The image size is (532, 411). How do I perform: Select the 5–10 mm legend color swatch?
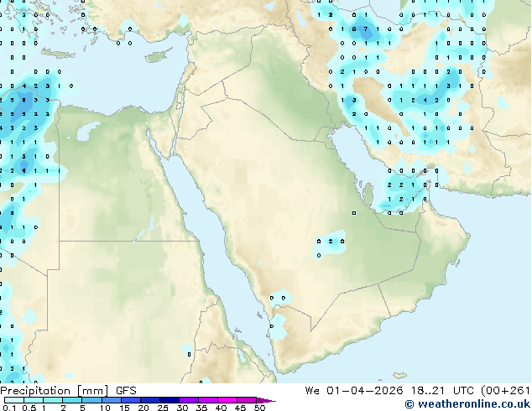91,400
